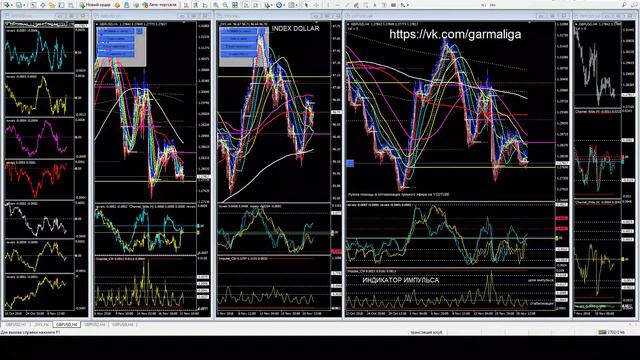Viewport: 640px width, 360px height.
Task: Switch chart to line chart mode
Action: click(205, 5)
